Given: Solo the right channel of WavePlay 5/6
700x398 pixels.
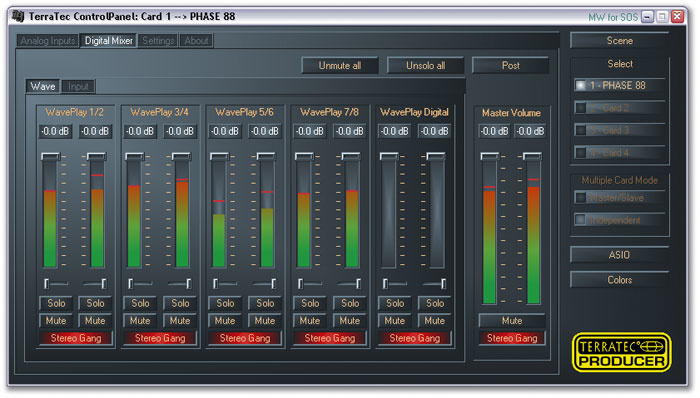Looking at the screenshot, I should click(x=265, y=303).
